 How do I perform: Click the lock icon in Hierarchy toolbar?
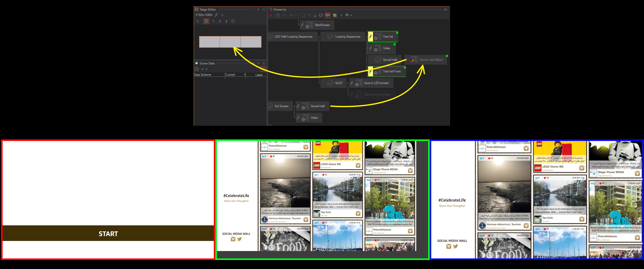point(315,15)
